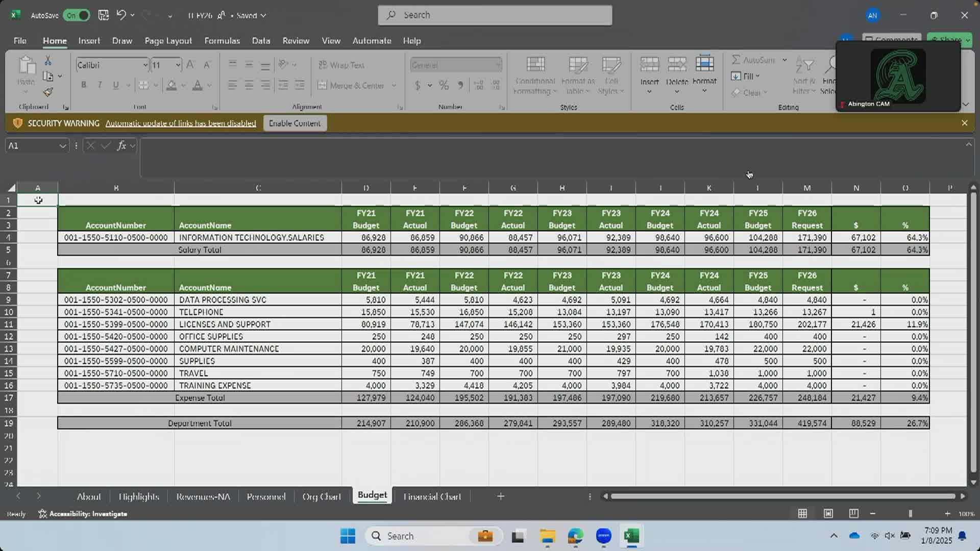Enable Wrap Text for the cell

click(341, 65)
